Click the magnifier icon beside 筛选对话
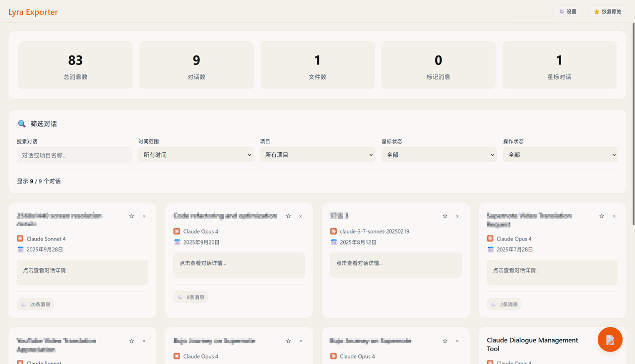This screenshot has height=364, width=635. click(22, 124)
